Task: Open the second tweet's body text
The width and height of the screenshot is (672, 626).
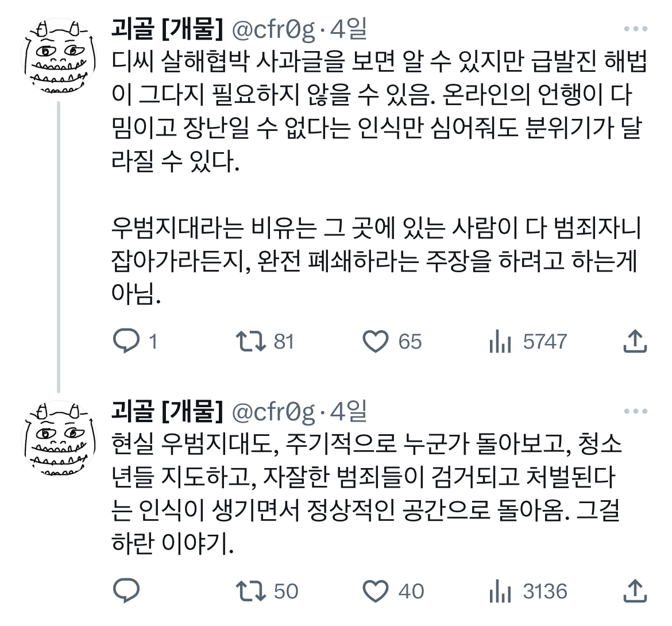Action: 368,493
